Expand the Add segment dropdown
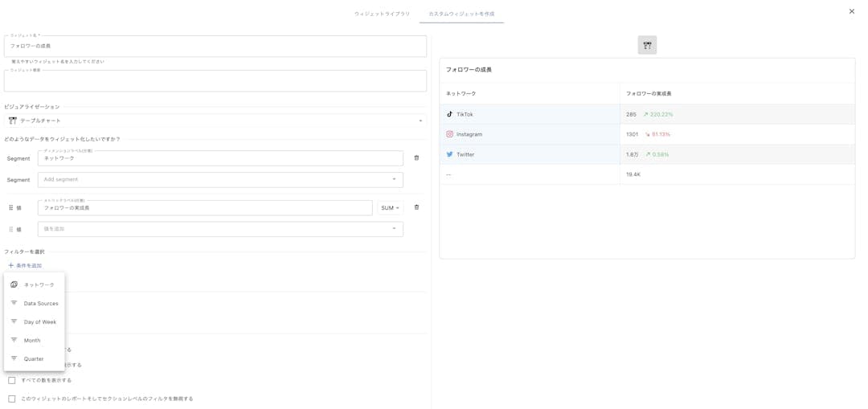 [220, 180]
